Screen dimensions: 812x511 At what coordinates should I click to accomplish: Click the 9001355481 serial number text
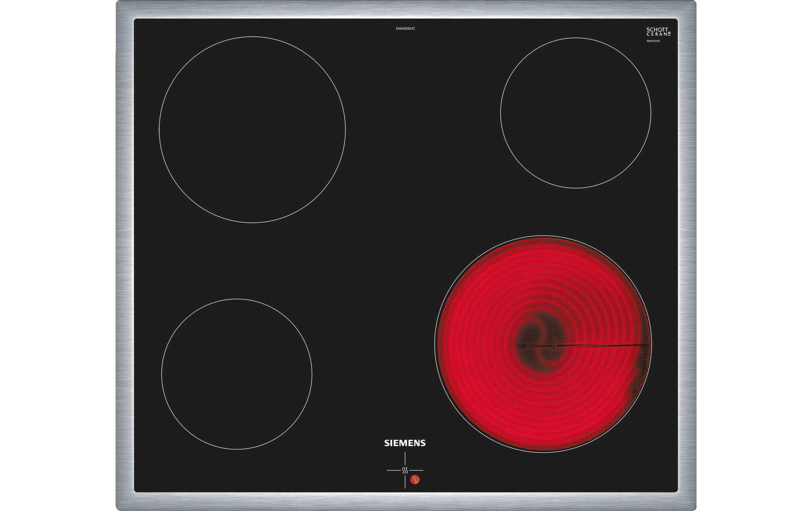pyautogui.click(x=653, y=41)
